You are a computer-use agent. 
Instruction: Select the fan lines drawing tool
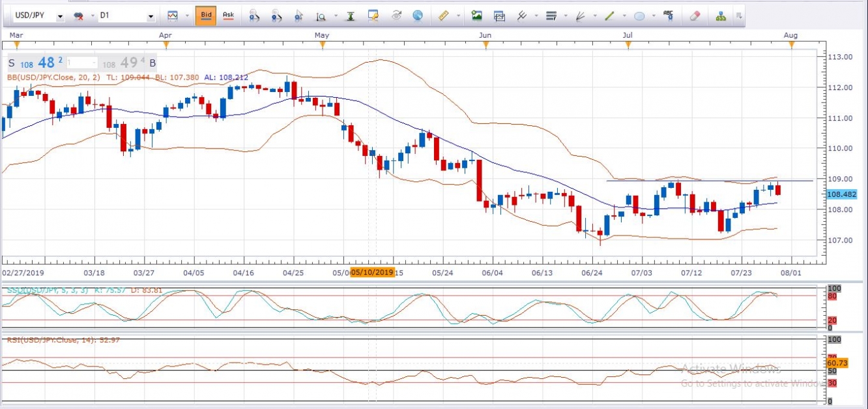pyautogui.click(x=581, y=15)
